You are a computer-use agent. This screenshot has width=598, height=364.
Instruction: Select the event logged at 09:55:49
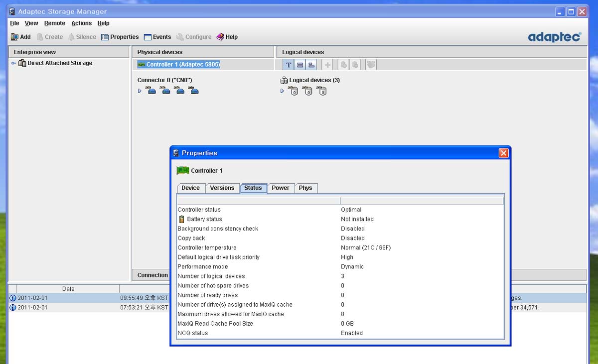coord(298,298)
